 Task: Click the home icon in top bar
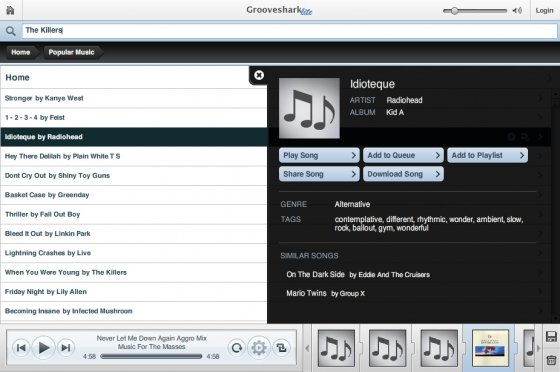10,10
